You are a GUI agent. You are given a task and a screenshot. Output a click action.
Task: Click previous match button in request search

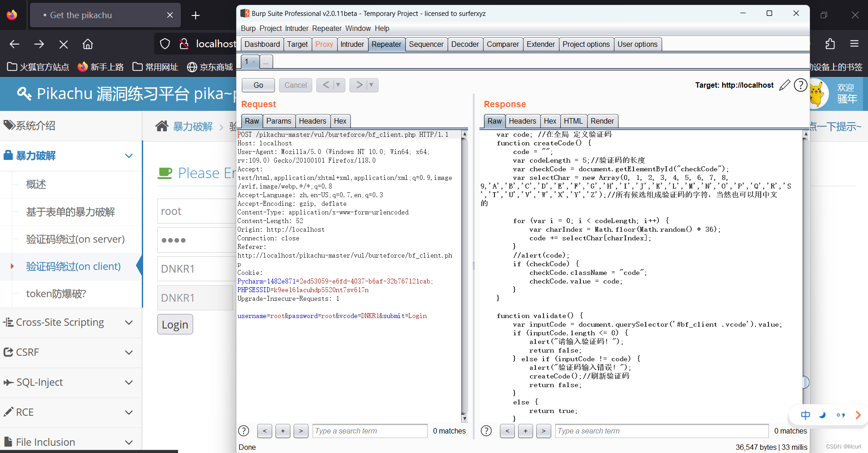264,431
